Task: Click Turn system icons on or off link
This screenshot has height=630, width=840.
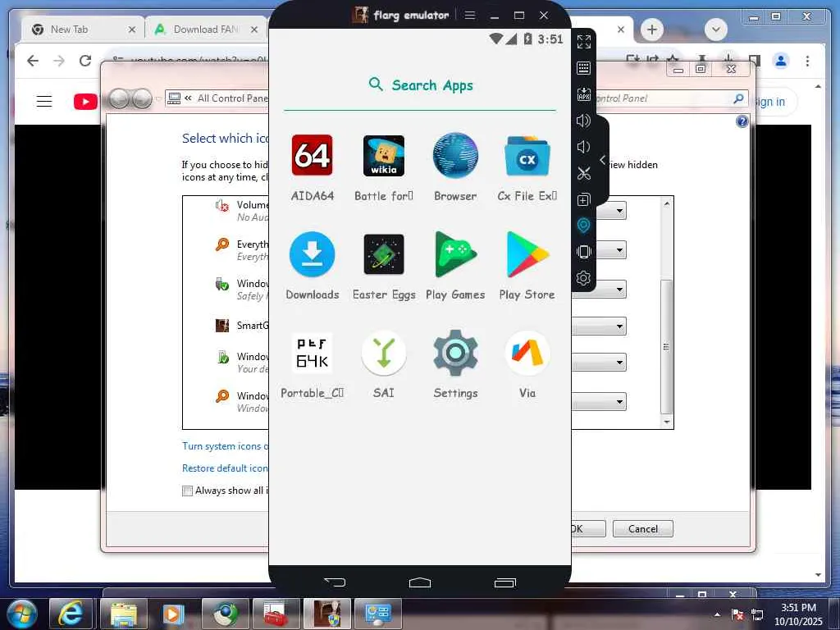Action: pos(225,446)
